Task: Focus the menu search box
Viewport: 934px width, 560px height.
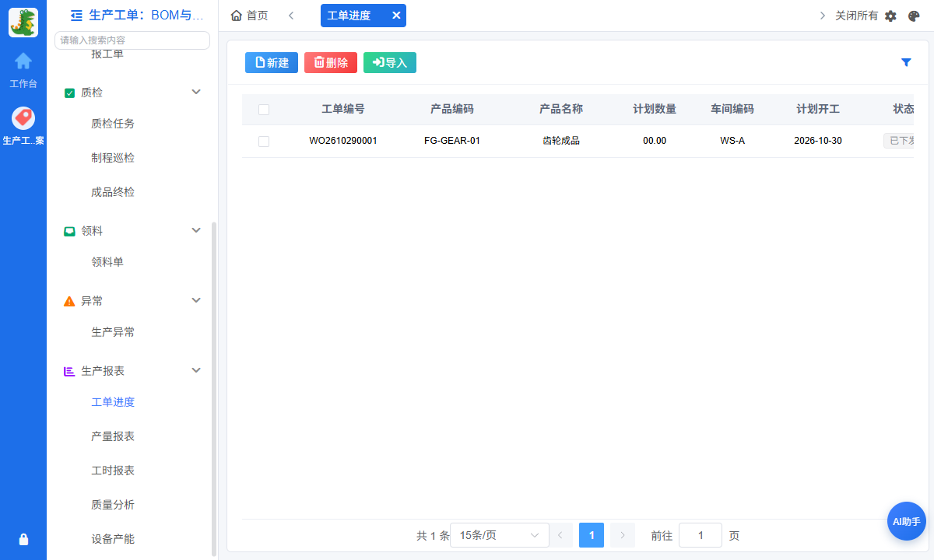Action: tap(132, 40)
